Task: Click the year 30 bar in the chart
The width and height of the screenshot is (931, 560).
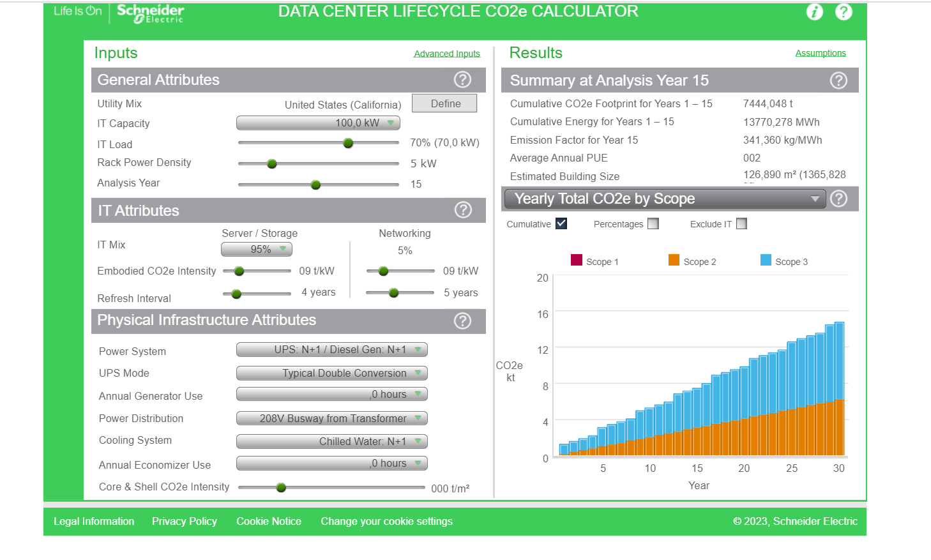Action: tap(840, 388)
